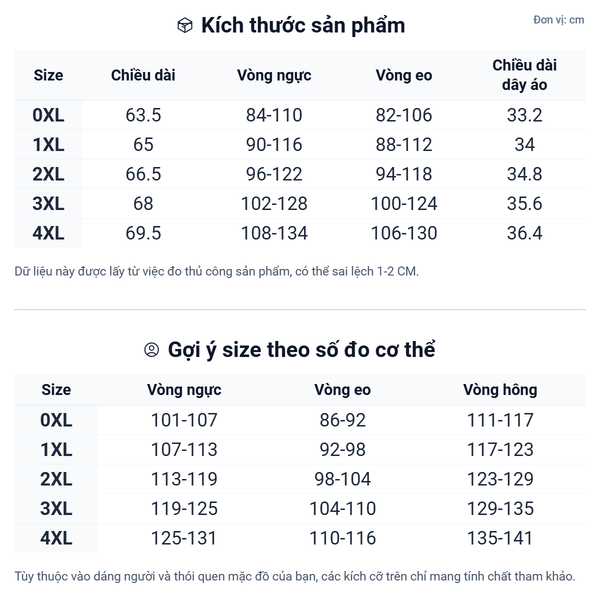The height and width of the screenshot is (600, 600).
Task: Click the face icon beside Gợi ý size
Action: [x=152, y=350]
